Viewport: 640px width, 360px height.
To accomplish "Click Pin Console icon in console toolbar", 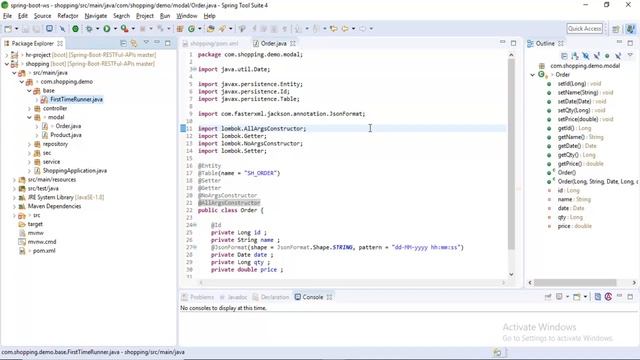I will [548, 297].
